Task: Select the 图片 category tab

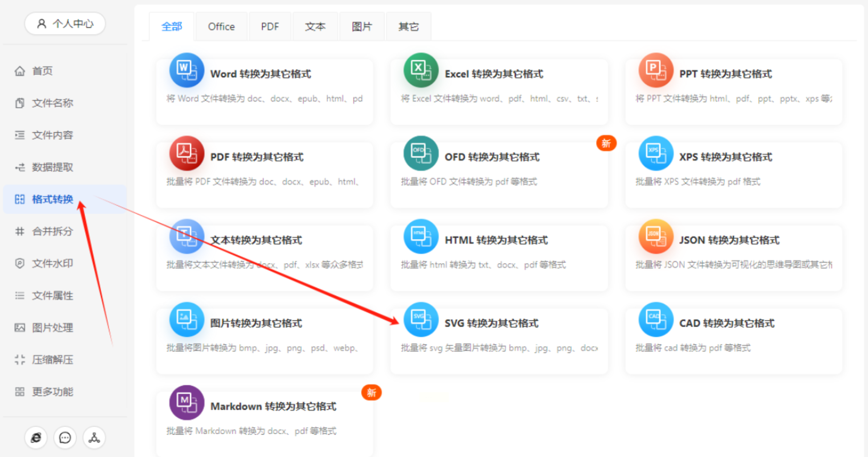Action: tap(361, 26)
